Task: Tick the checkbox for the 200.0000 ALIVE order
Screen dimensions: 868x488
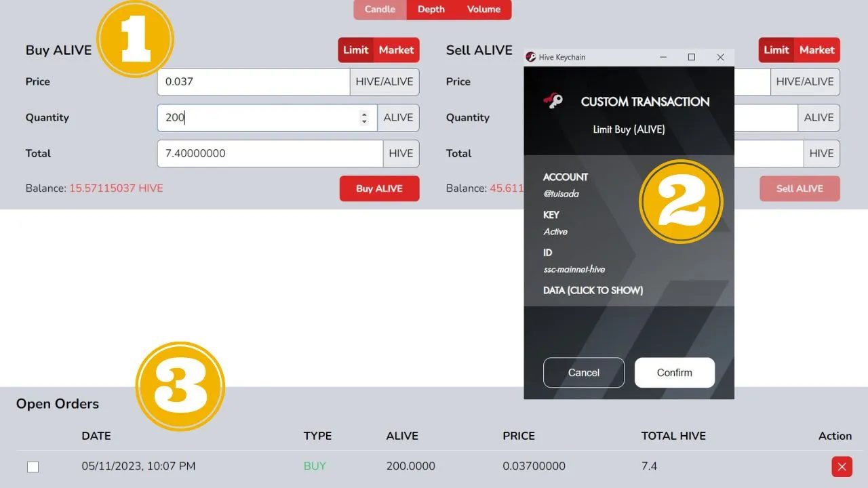Action: (x=33, y=467)
